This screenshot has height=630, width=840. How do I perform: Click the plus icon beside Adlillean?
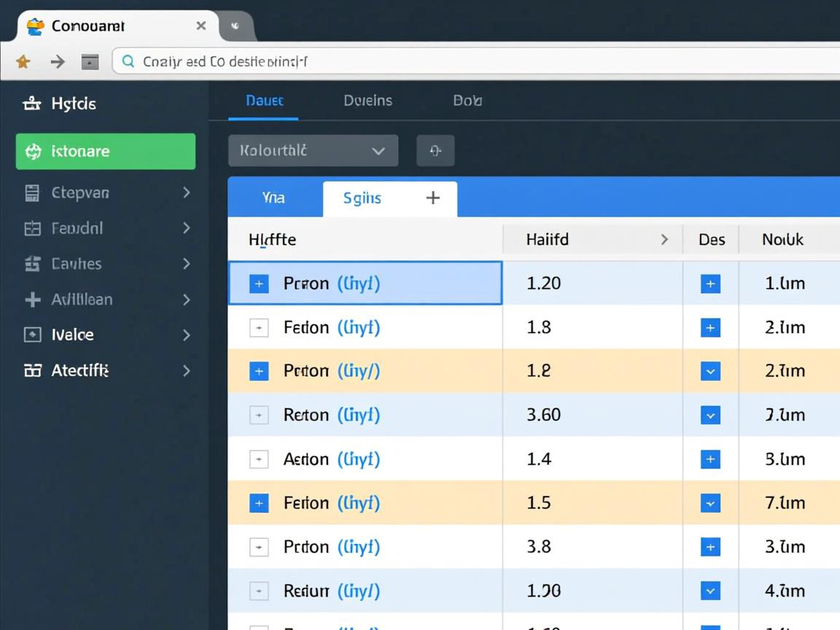[x=32, y=300]
